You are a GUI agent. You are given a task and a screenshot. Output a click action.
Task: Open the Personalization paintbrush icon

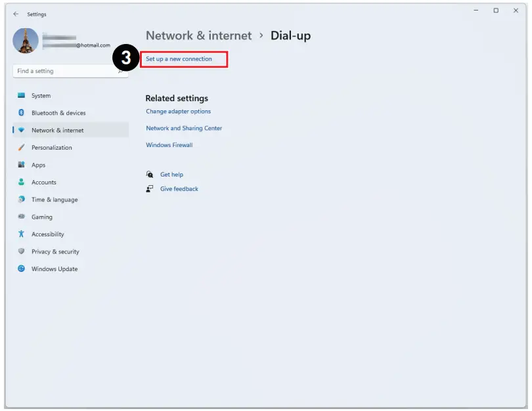coord(21,148)
